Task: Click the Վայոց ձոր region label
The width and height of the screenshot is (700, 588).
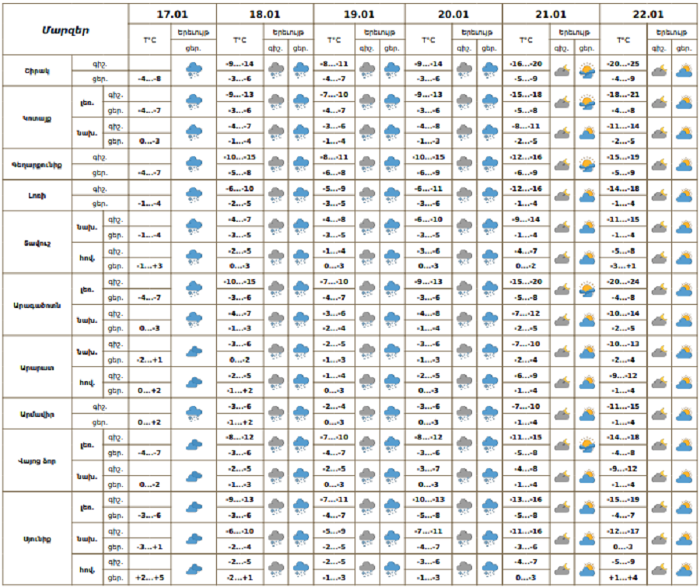Action: [x=37, y=460]
